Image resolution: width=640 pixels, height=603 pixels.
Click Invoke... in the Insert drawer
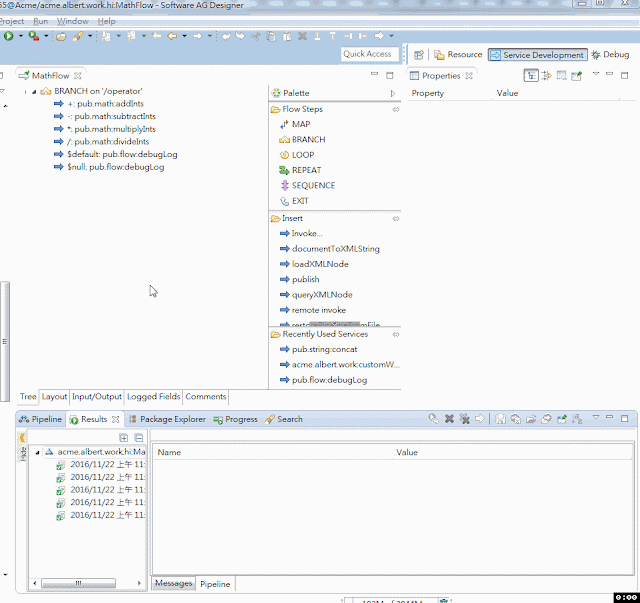point(301,234)
